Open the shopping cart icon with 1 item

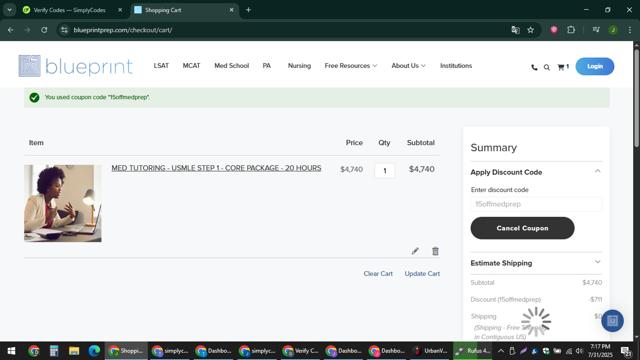coord(563,67)
